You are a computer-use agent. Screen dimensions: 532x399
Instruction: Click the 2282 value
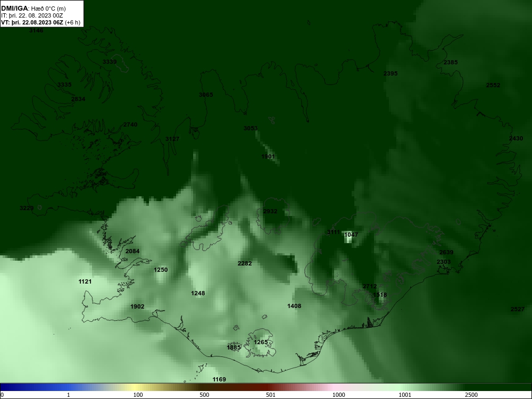(245, 264)
